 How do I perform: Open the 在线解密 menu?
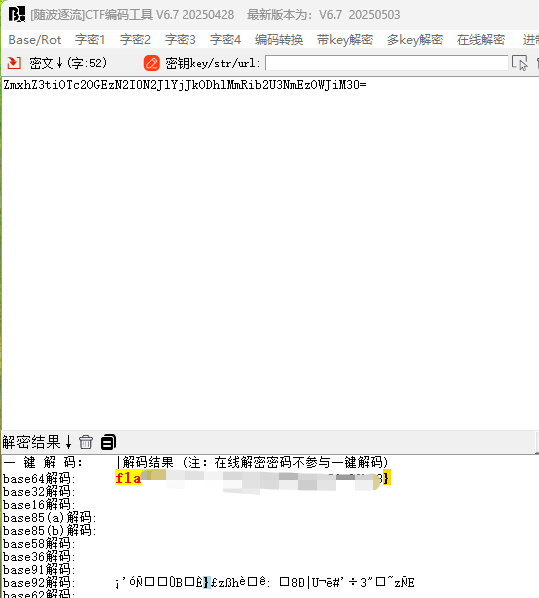click(481, 40)
